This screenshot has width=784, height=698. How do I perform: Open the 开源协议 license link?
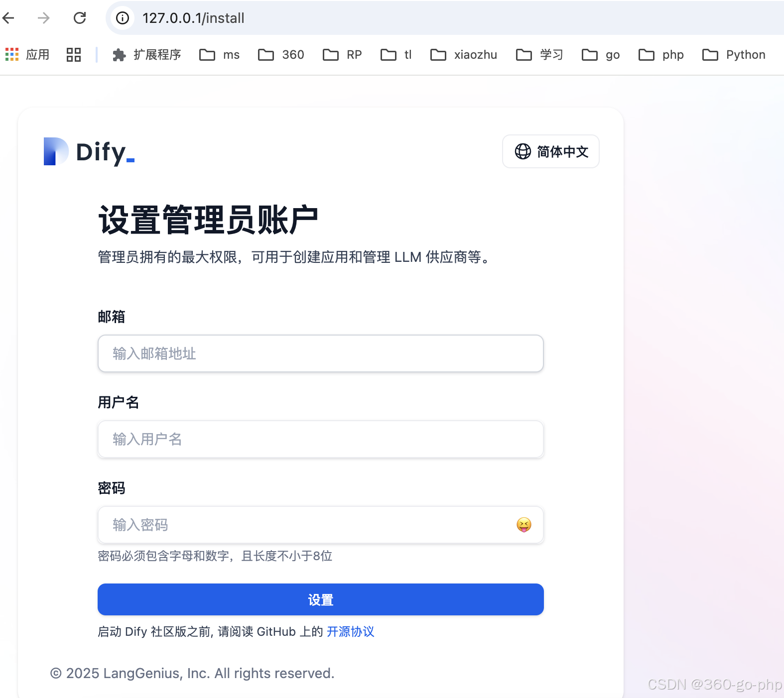click(351, 631)
